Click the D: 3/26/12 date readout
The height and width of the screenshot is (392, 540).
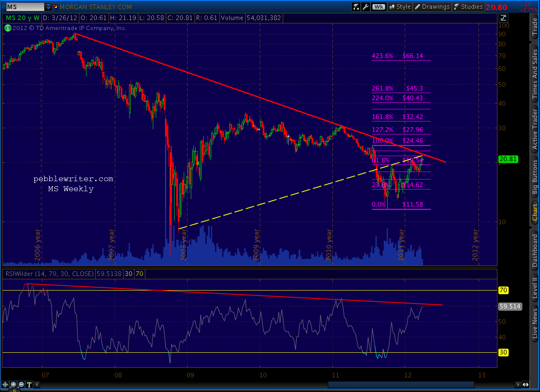coord(60,18)
